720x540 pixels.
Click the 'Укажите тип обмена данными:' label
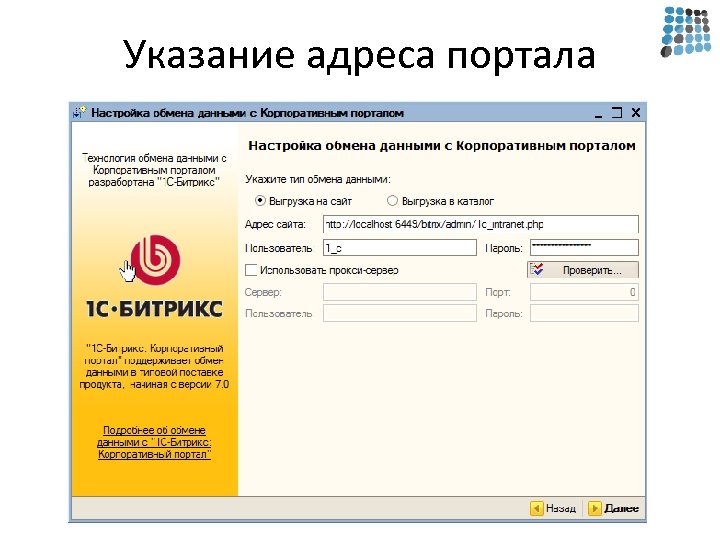pos(318,179)
